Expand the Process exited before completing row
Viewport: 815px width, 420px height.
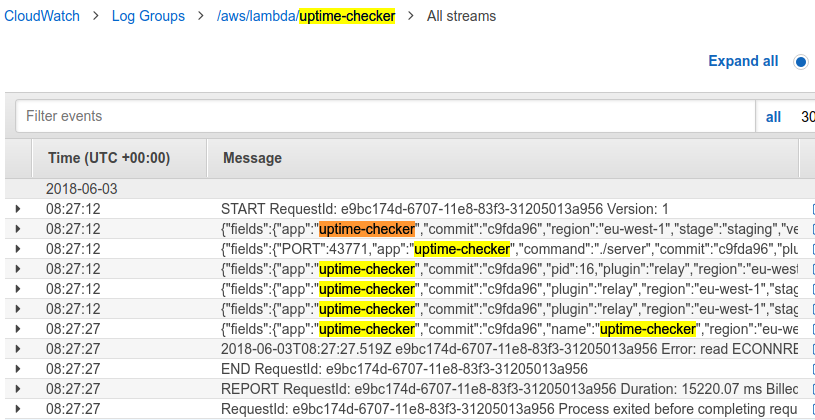(x=18, y=409)
